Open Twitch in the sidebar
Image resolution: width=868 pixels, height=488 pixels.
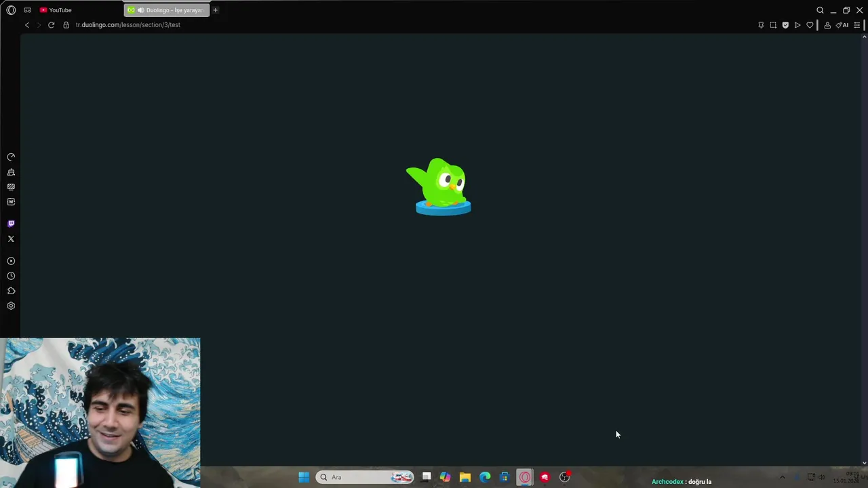[x=11, y=224]
